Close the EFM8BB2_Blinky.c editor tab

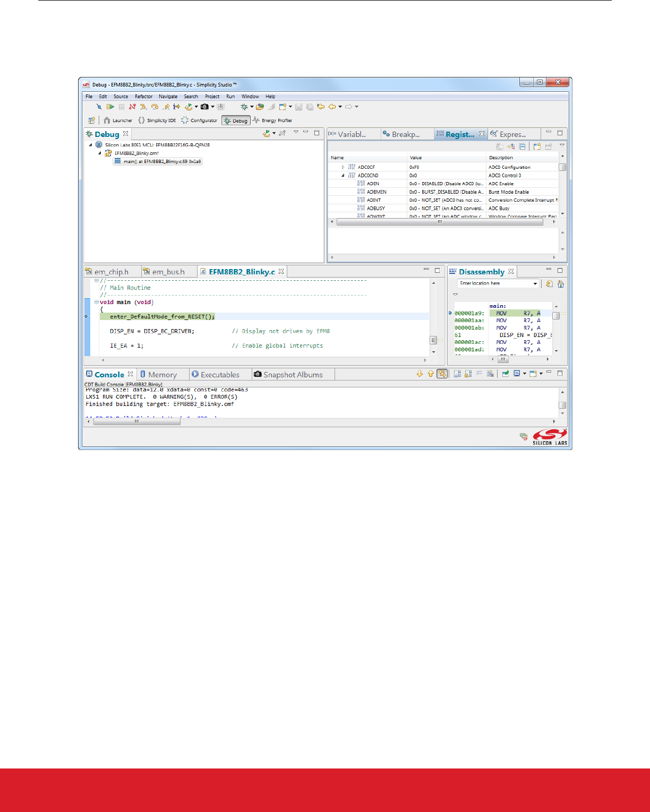pyautogui.click(x=281, y=271)
